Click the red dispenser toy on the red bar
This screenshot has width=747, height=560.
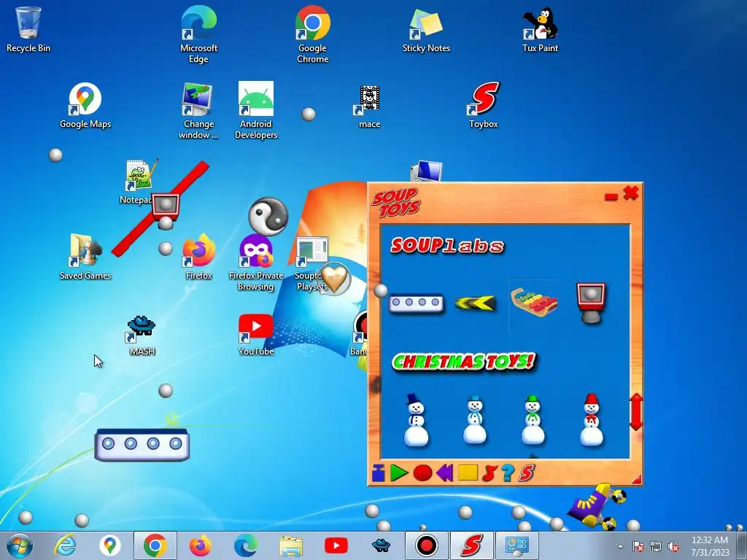click(x=166, y=207)
